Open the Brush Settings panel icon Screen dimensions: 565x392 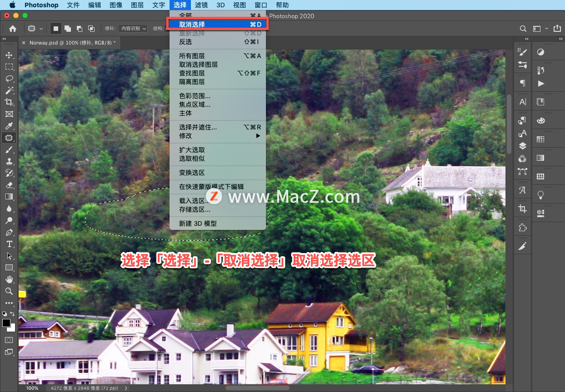coord(523,52)
